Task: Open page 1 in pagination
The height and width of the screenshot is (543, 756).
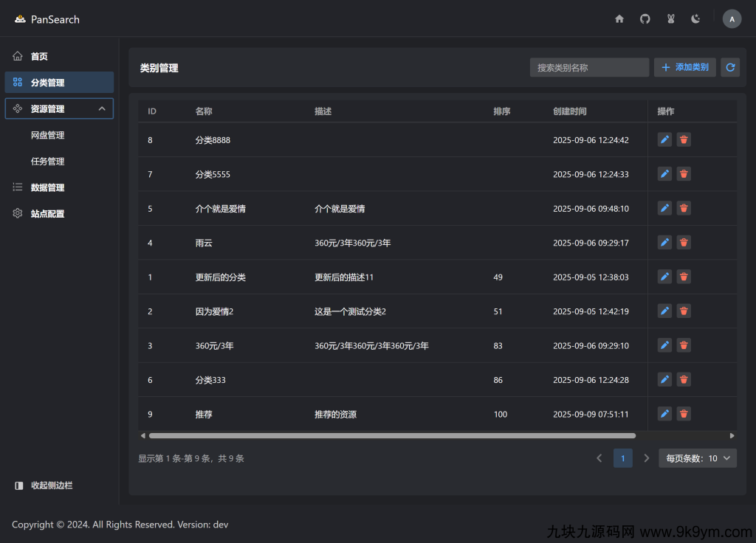Action: (x=622, y=457)
